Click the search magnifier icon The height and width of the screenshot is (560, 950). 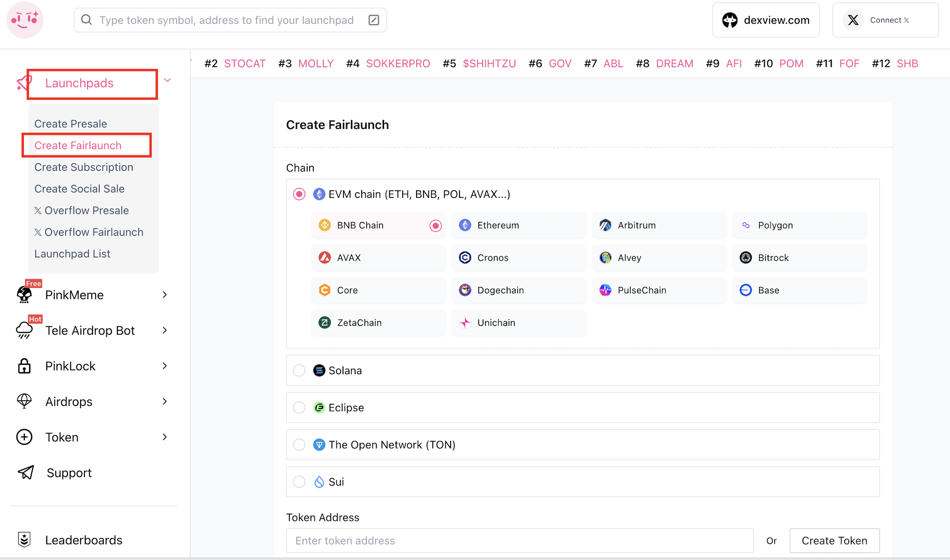tap(86, 20)
